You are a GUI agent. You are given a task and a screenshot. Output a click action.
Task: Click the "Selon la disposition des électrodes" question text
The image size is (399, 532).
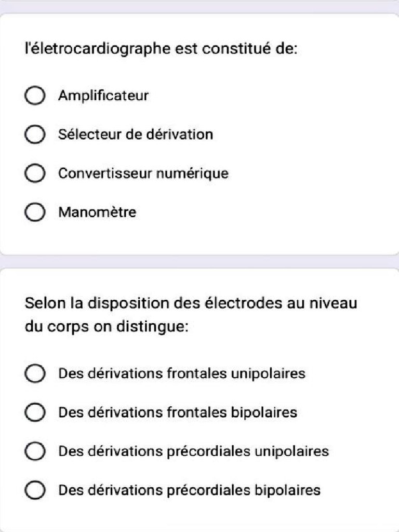(191, 303)
